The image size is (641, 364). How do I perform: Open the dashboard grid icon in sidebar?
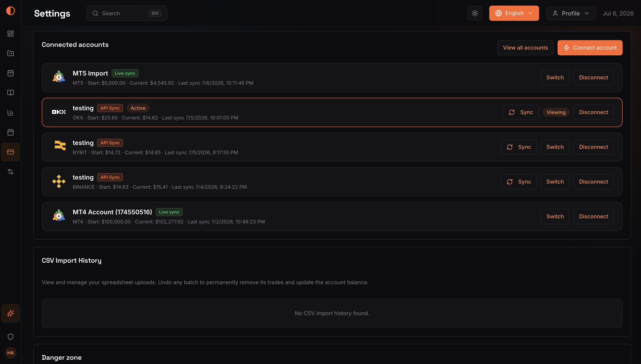coord(11,33)
